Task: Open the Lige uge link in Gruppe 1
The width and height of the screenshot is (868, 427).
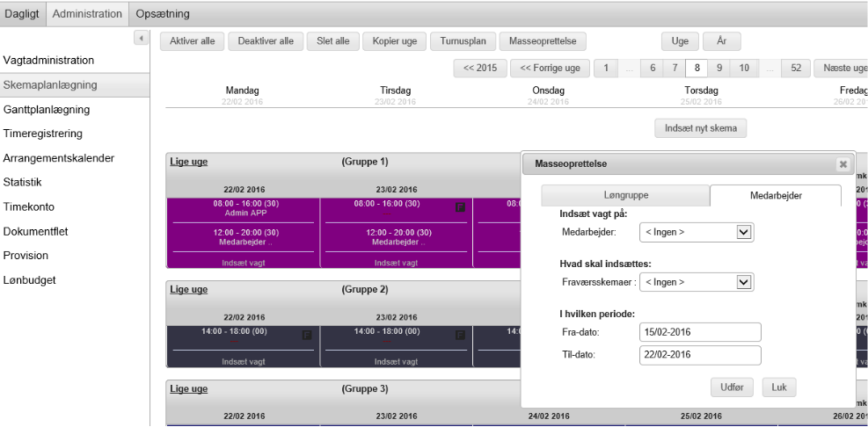Action: (x=189, y=163)
